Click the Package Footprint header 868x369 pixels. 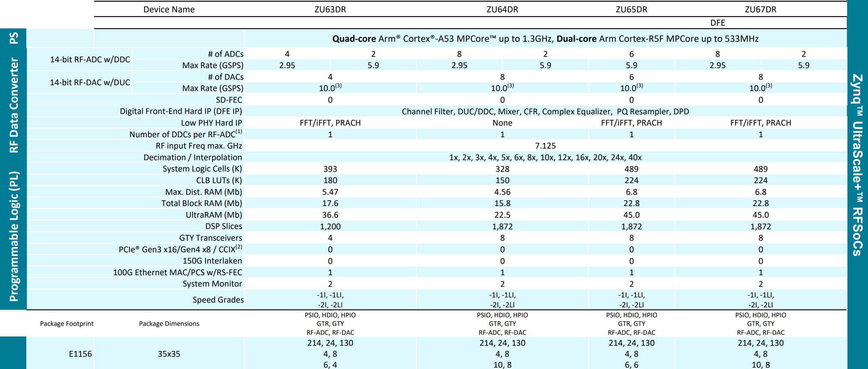[x=67, y=324]
